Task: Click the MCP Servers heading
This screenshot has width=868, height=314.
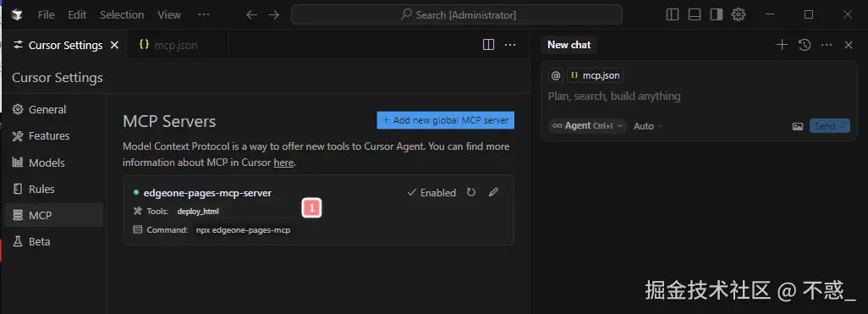Action: [169, 121]
